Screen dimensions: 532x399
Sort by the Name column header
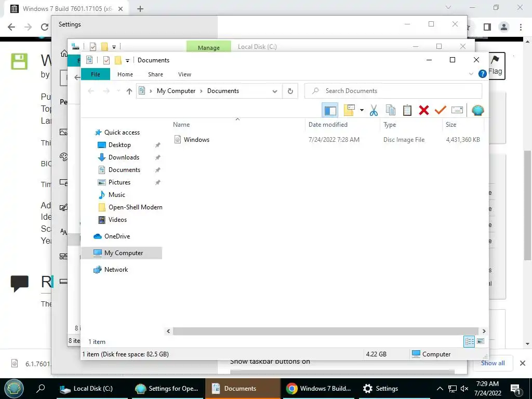tap(181, 125)
